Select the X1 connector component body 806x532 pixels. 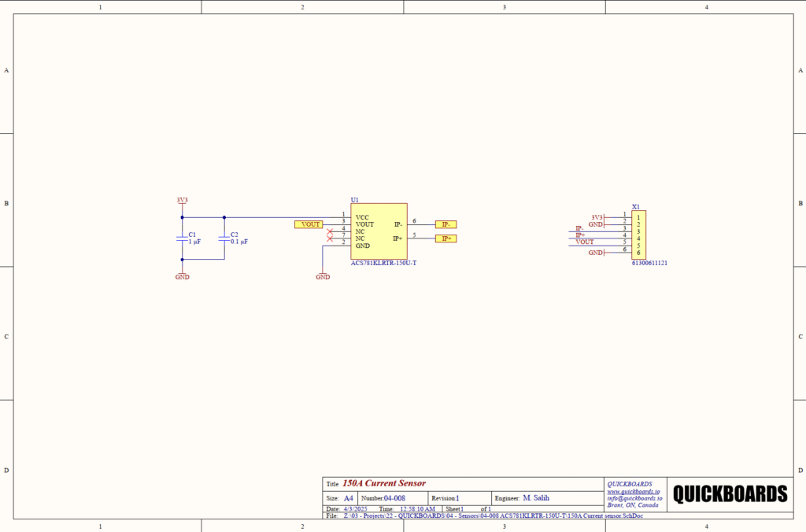(638, 234)
